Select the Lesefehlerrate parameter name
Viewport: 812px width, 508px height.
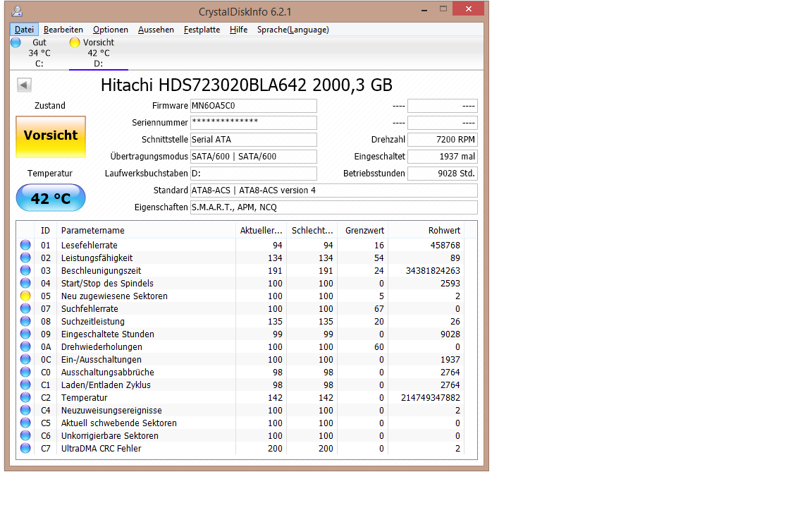point(89,246)
